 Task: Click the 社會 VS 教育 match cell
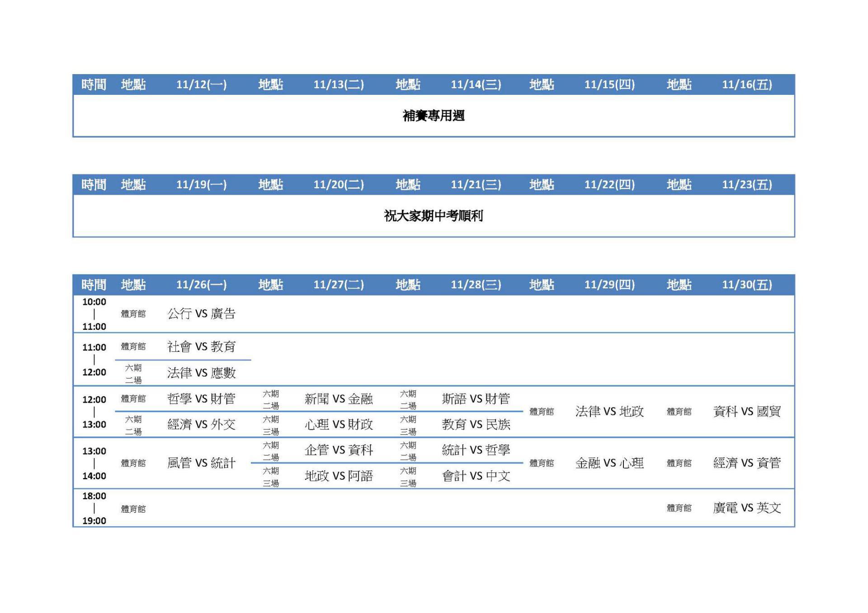coord(201,346)
